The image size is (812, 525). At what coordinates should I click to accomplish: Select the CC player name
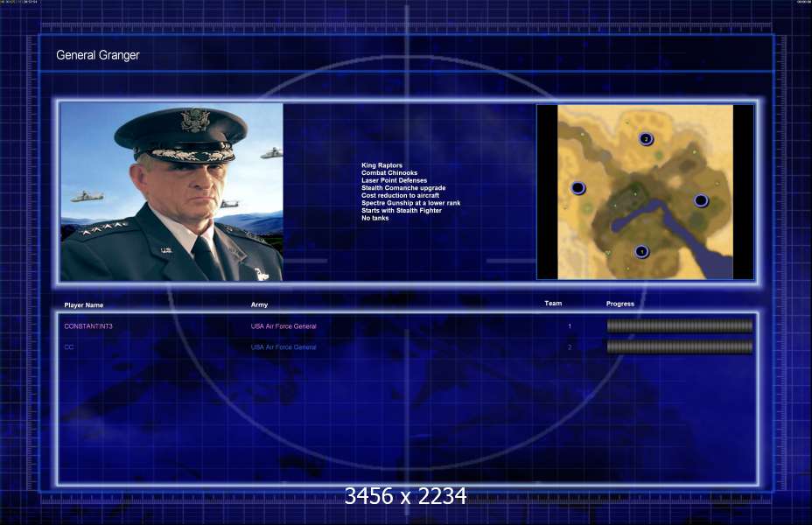(x=69, y=346)
